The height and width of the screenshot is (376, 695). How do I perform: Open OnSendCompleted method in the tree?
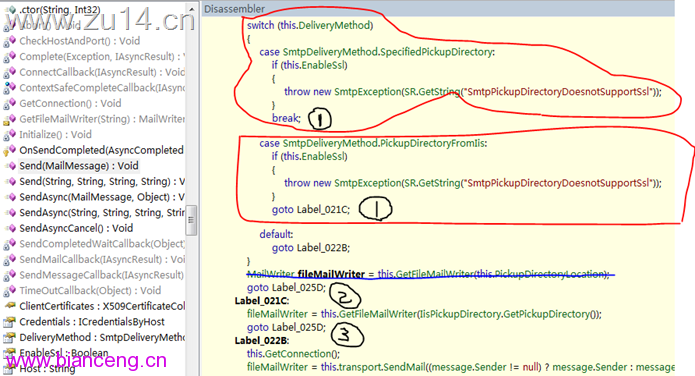(102, 150)
